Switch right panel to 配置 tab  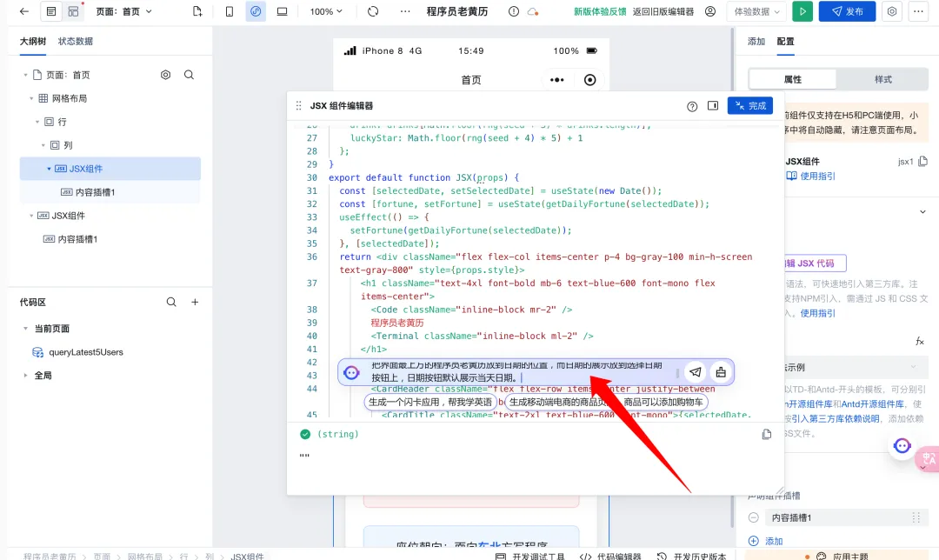[x=785, y=42]
